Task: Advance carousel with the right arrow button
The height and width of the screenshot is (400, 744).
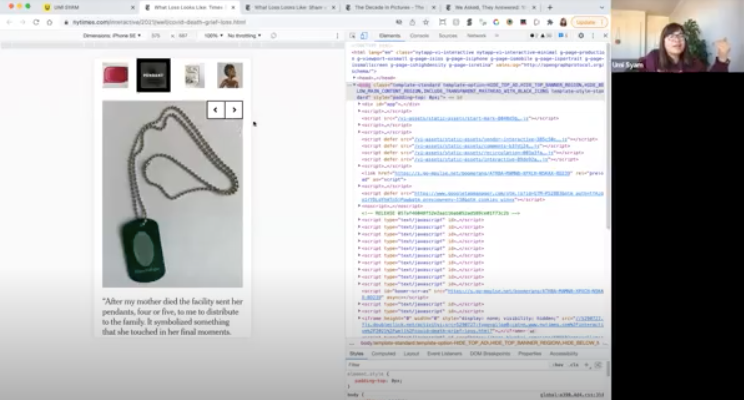Action: 234,110
